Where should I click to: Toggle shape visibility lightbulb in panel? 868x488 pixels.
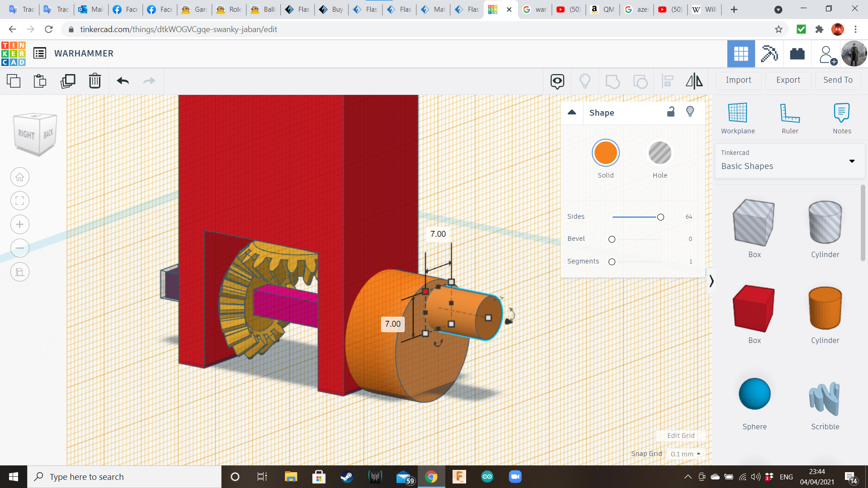click(690, 112)
